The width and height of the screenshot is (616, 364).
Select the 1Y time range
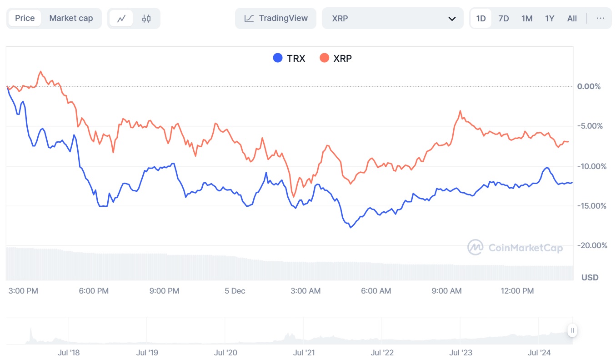click(x=550, y=19)
